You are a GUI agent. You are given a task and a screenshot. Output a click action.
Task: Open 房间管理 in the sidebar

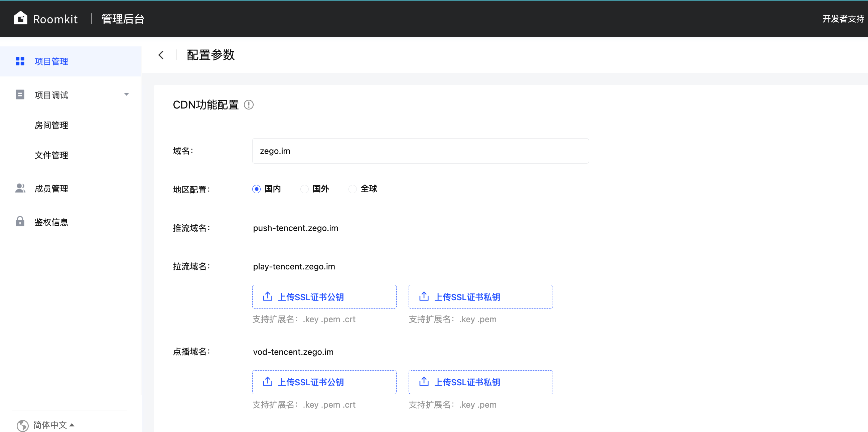pos(51,125)
